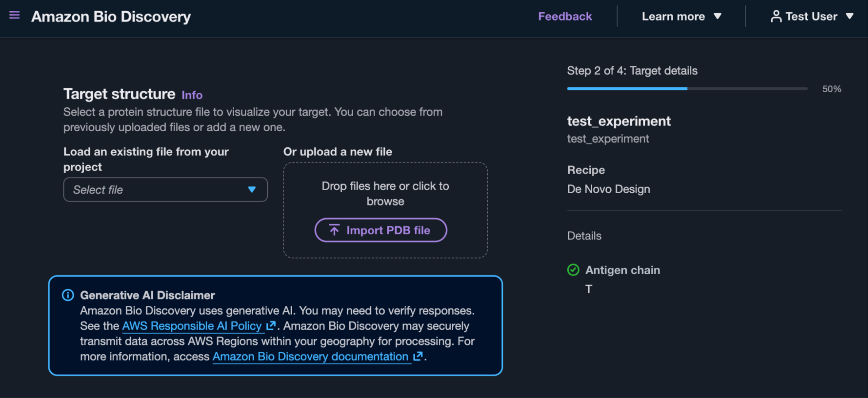Expand the Learn more dropdown
This screenshot has height=398, width=868.
point(681,16)
